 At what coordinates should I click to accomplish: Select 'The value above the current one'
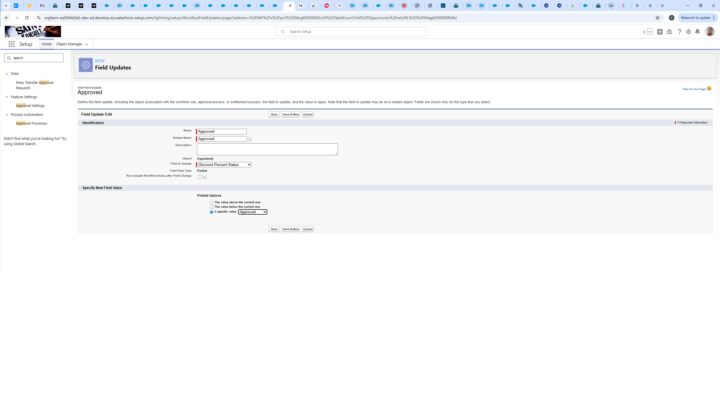click(x=211, y=203)
